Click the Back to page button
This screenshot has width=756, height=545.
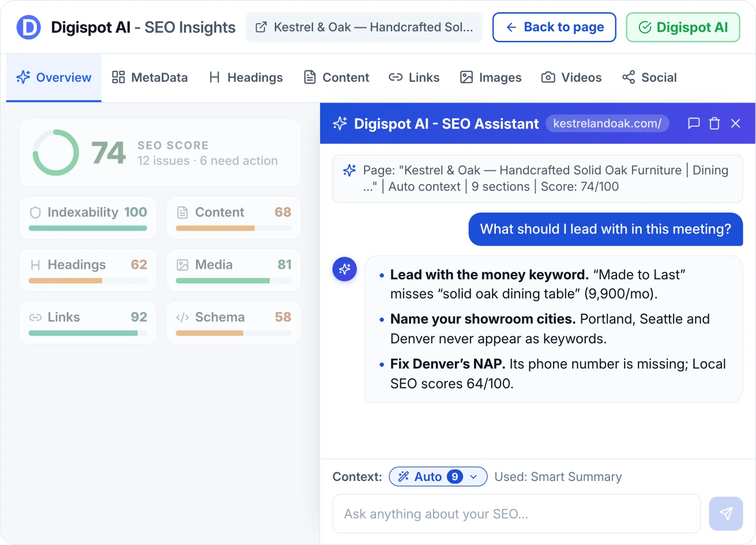pyautogui.click(x=554, y=27)
